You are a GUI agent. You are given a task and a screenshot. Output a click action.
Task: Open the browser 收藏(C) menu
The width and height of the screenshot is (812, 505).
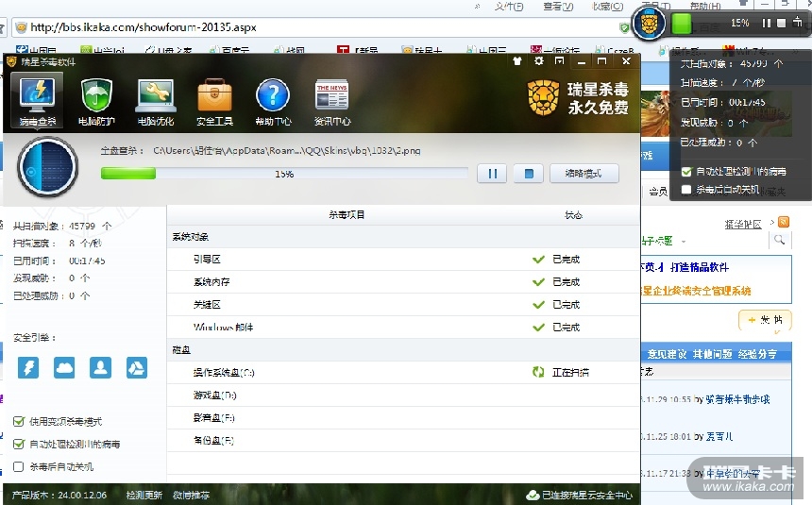pyautogui.click(x=607, y=7)
